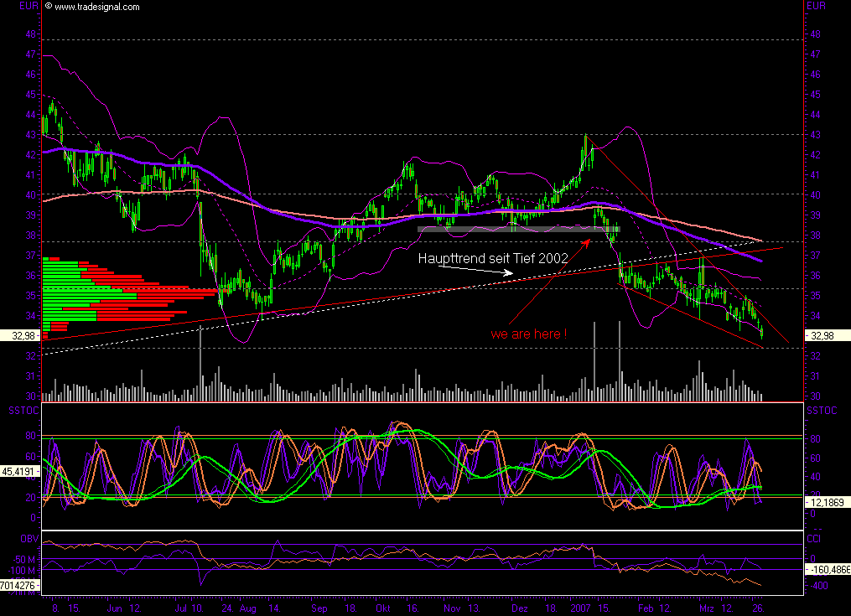Open the www.tradesignal.com watermark link
The image size is (851, 616).
[97, 7]
